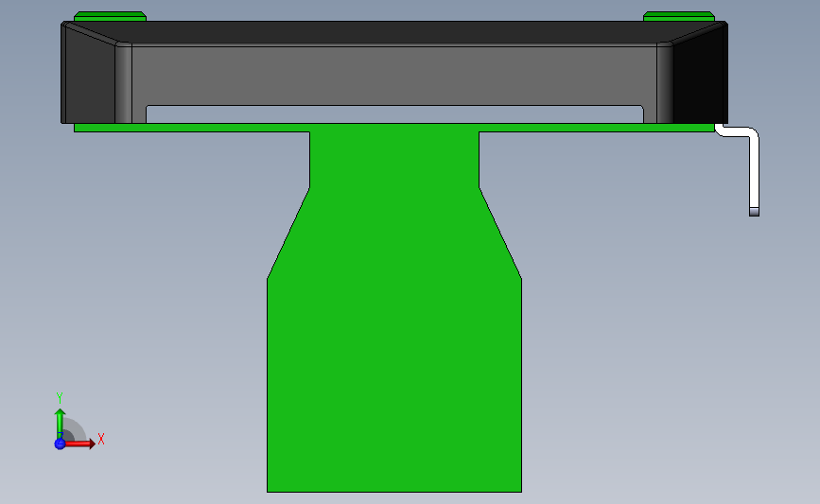Select the gray front face of black housing
The image size is (820, 504).
[394, 76]
